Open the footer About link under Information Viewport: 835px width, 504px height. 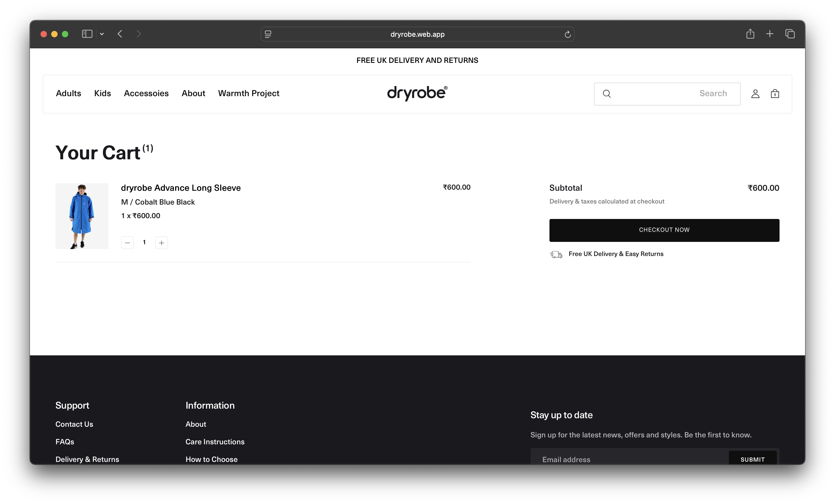pyautogui.click(x=195, y=424)
